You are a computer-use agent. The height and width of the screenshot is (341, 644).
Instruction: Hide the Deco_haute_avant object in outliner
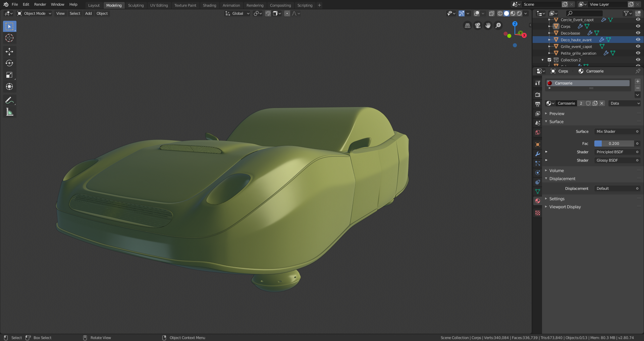pyautogui.click(x=638, y=40)
